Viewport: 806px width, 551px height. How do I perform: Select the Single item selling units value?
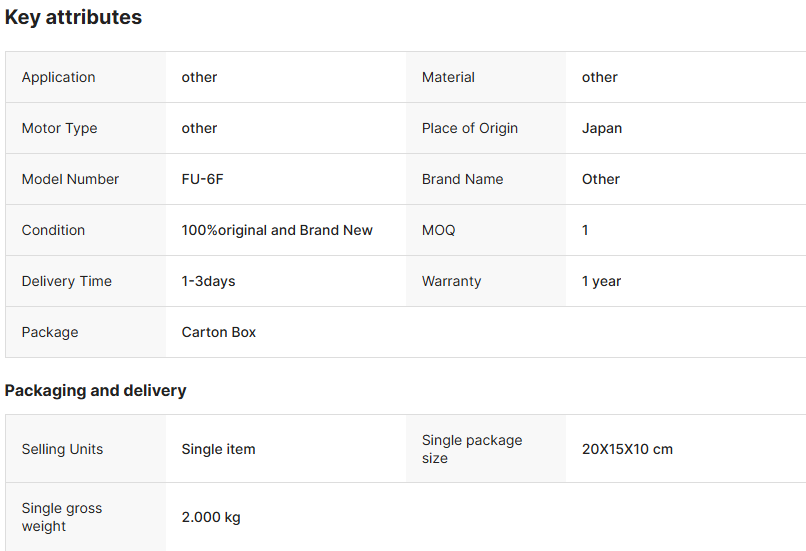(218, 449)
